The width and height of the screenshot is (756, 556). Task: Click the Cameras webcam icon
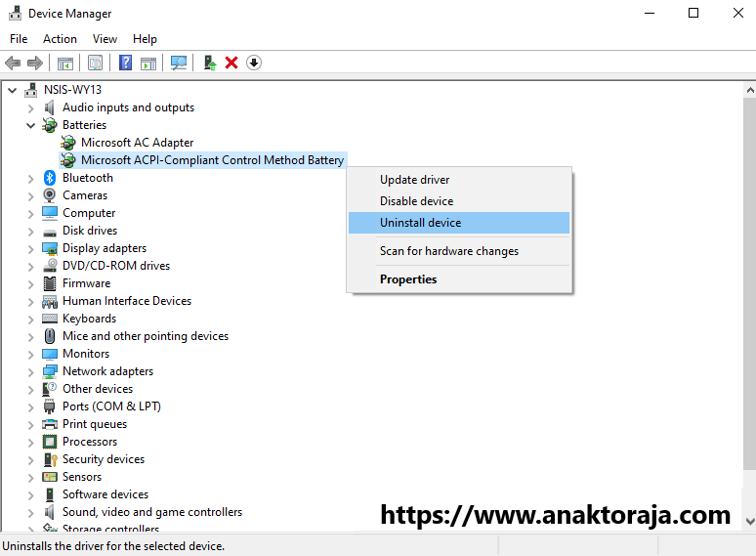click(x=49, y=195)
